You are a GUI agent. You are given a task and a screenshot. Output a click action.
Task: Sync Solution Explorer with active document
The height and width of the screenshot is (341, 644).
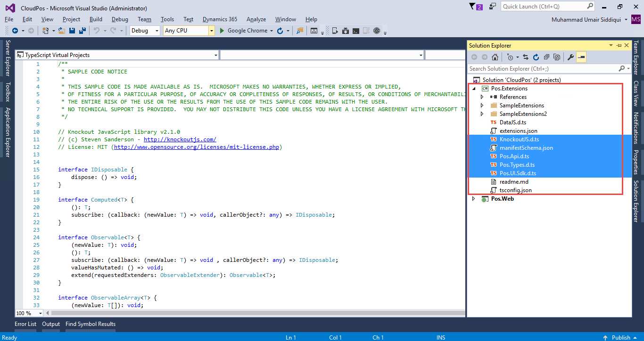tap(525, 57)
